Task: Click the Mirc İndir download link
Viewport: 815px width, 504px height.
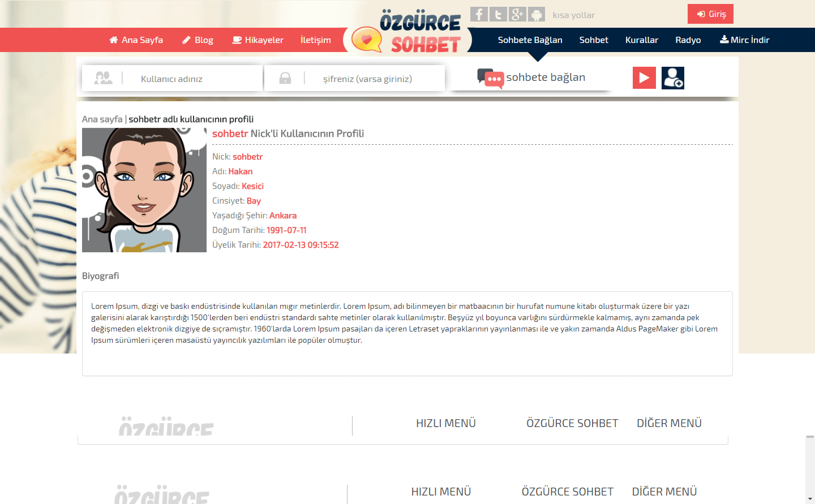Action: (744, 40)
